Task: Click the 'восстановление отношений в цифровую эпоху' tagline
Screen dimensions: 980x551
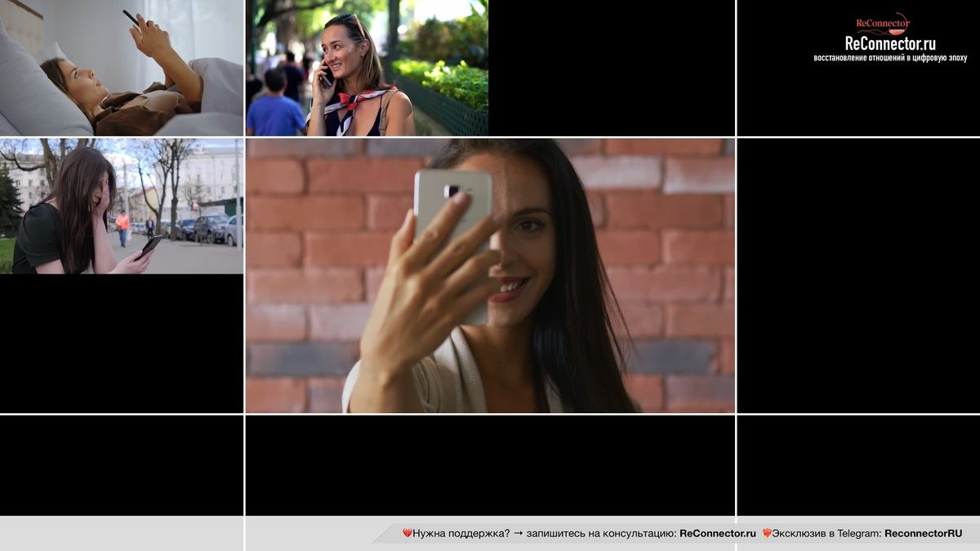Action: 889,58
